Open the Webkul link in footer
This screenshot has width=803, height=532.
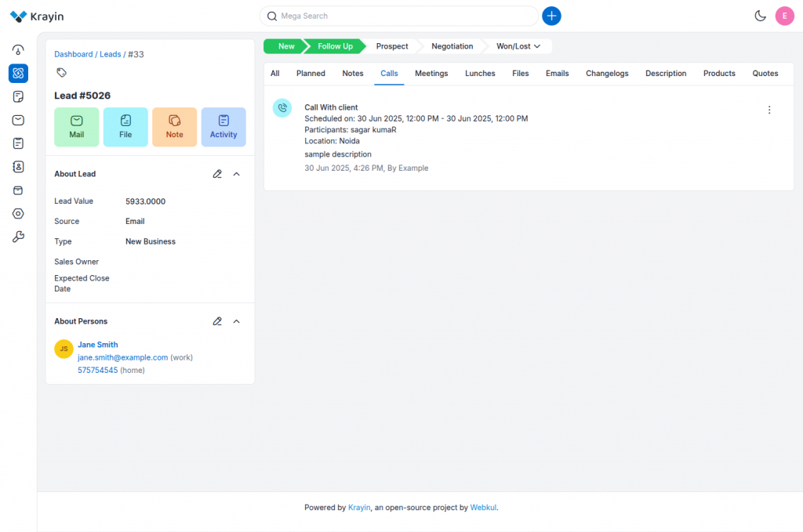point(483,508)
